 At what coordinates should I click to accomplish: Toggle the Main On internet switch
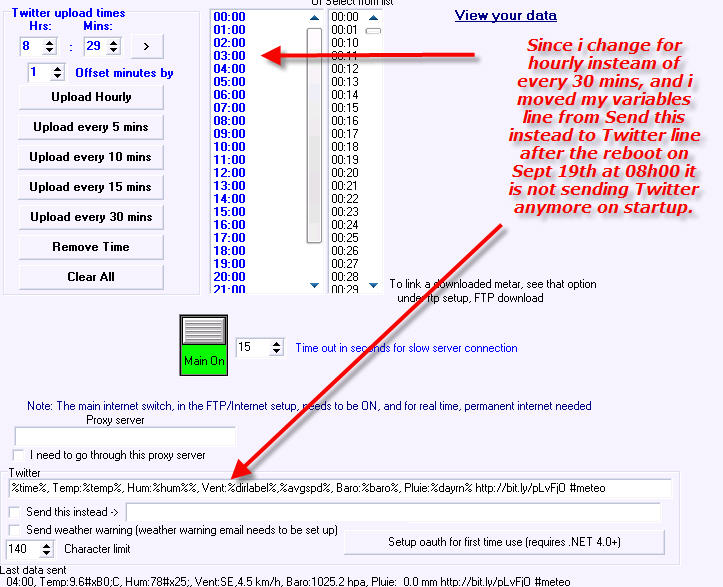(203, 345)
